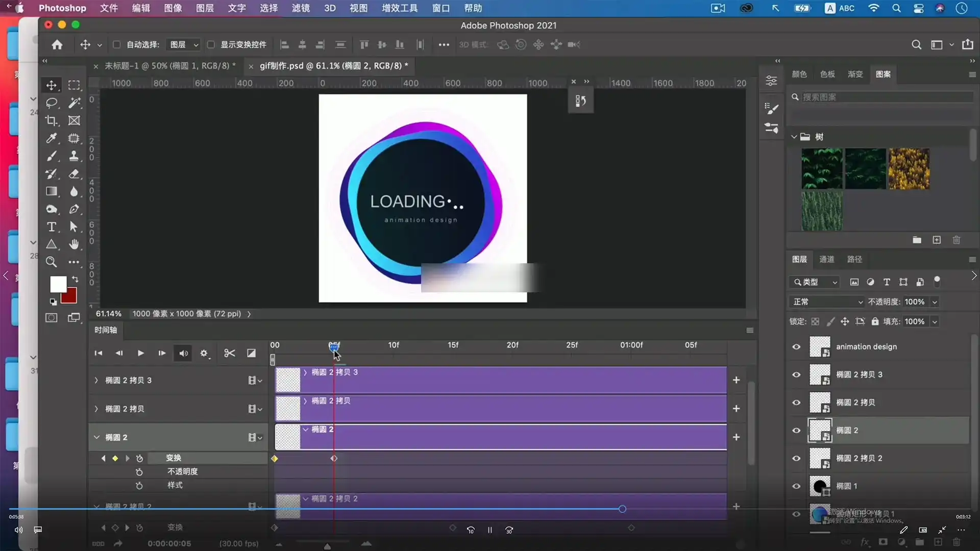Click the timeline settings gear icon
980x551 pixels.
coord(204,353)
